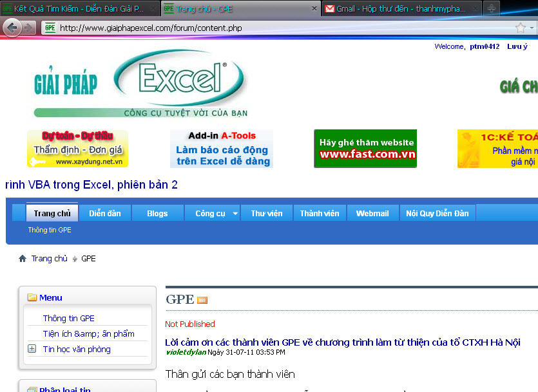The image size is (538, 392).
Task: Open Tin học văn phòng sidebar link
Action: pyautogui.click(x=77, y=349)
